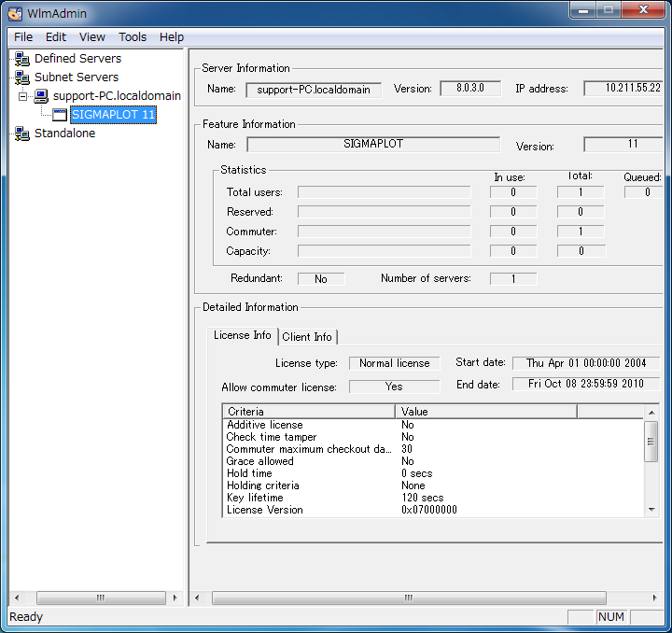Screen dimensions: 672x633
Task: Click the details pane right scroll arrow
Action: tap(654, 598)
